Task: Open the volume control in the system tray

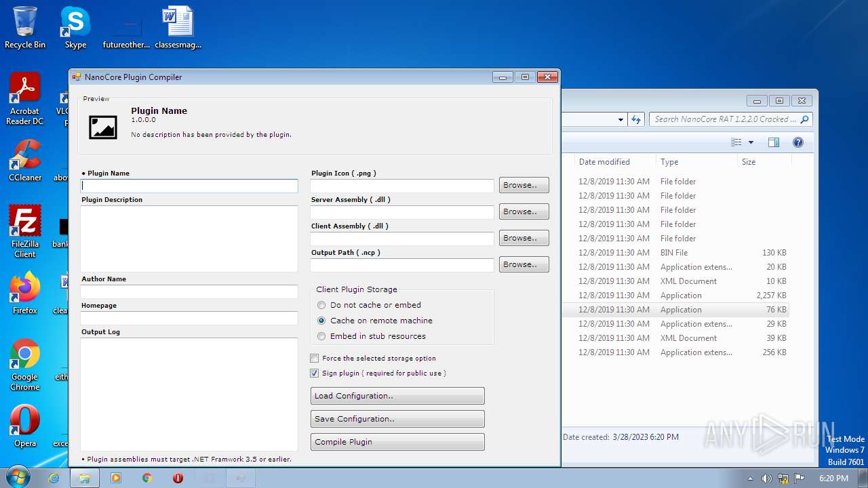Action: point(767,479)
